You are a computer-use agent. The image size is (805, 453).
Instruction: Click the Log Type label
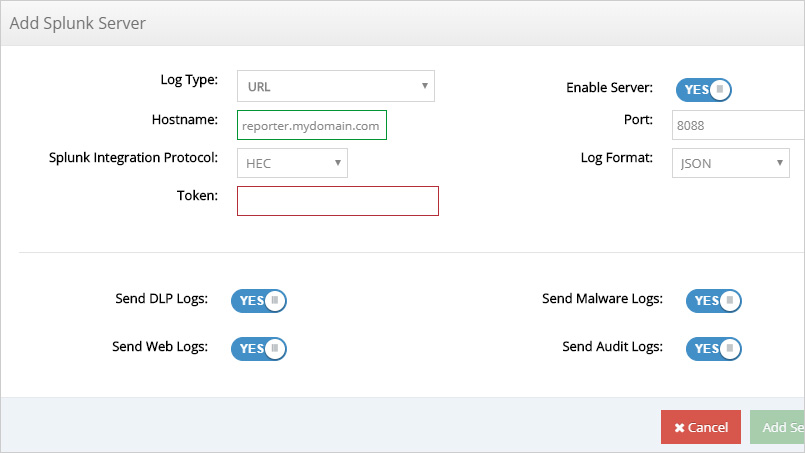coord(189,80)
